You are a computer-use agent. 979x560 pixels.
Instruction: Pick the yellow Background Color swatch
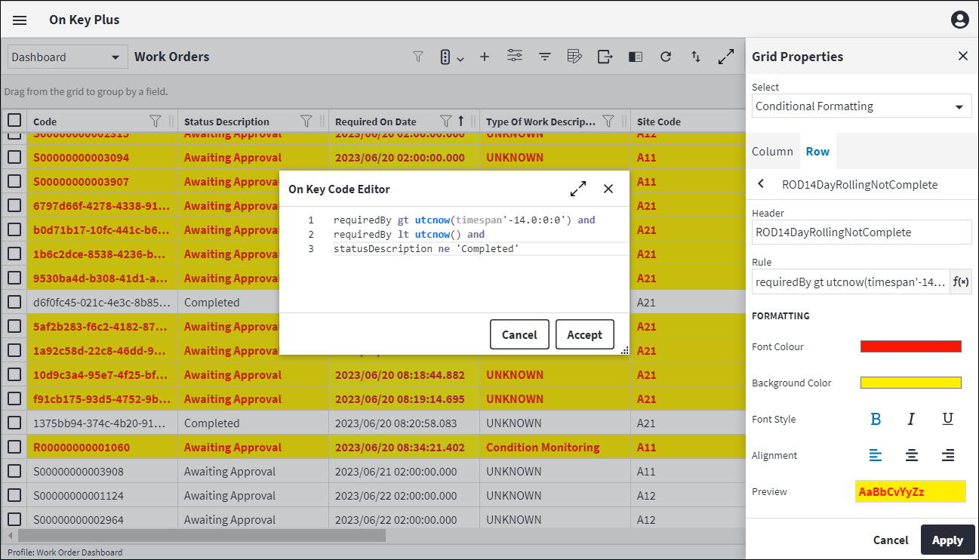click(910, 383)
